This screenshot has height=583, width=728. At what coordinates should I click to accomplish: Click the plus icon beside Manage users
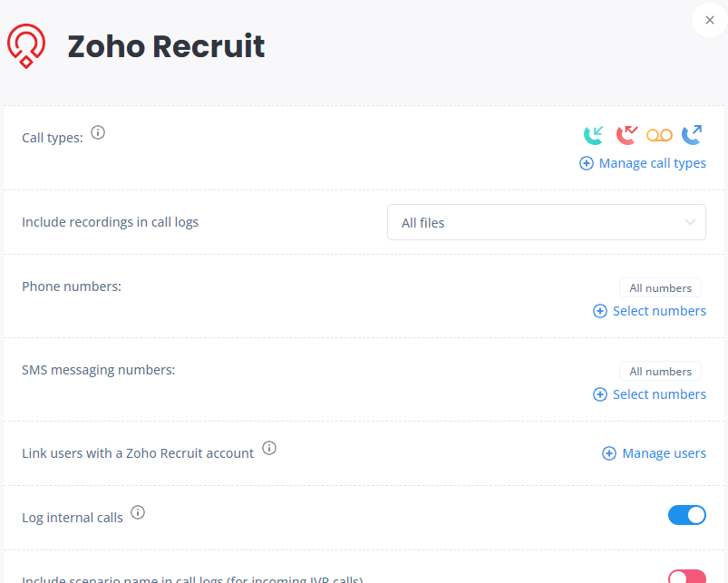pyautogui.click(x=609, y=453)
